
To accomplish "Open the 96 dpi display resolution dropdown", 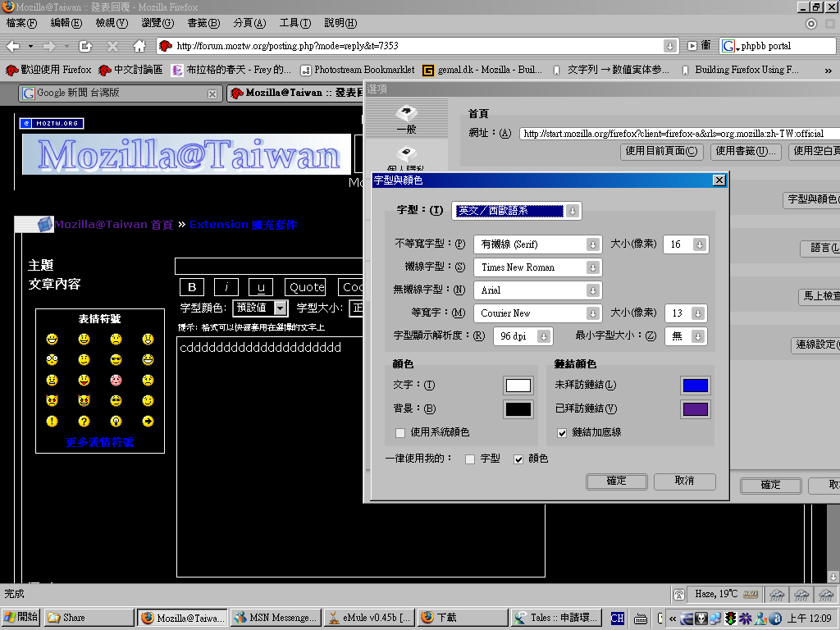I will 523,336.
